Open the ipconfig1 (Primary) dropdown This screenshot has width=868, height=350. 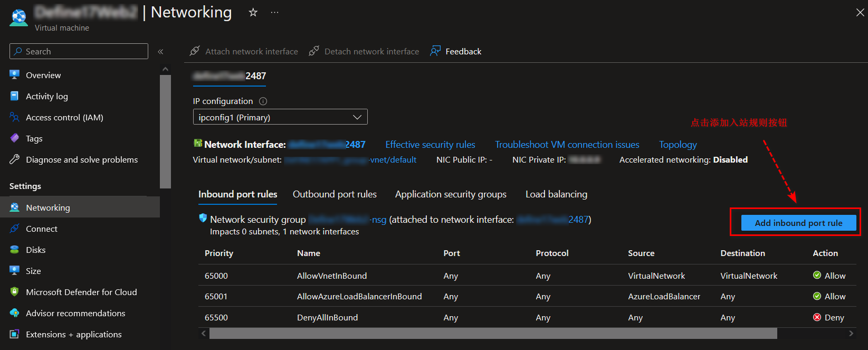point(280,117)
